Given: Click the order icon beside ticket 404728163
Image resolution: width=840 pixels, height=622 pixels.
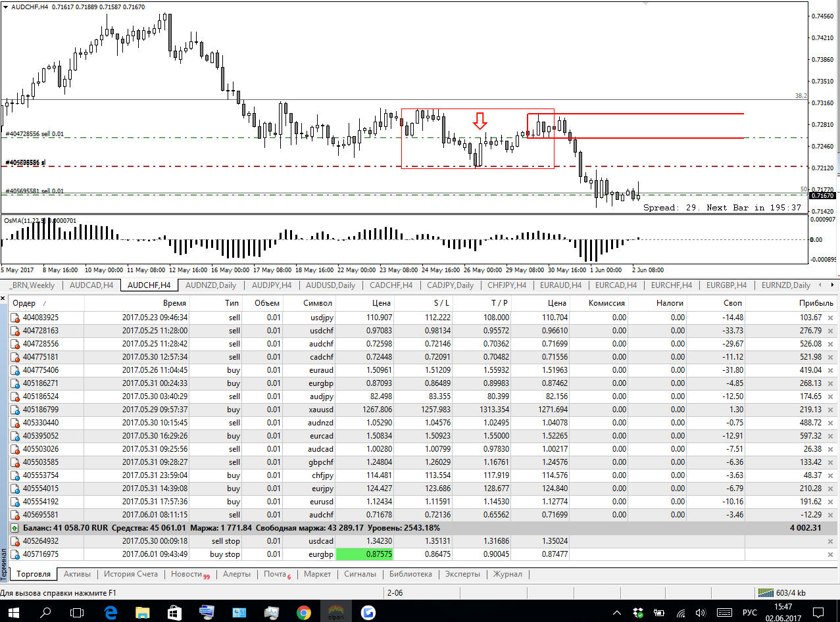Looking at the screenshot, I should [x=15, y=331].
